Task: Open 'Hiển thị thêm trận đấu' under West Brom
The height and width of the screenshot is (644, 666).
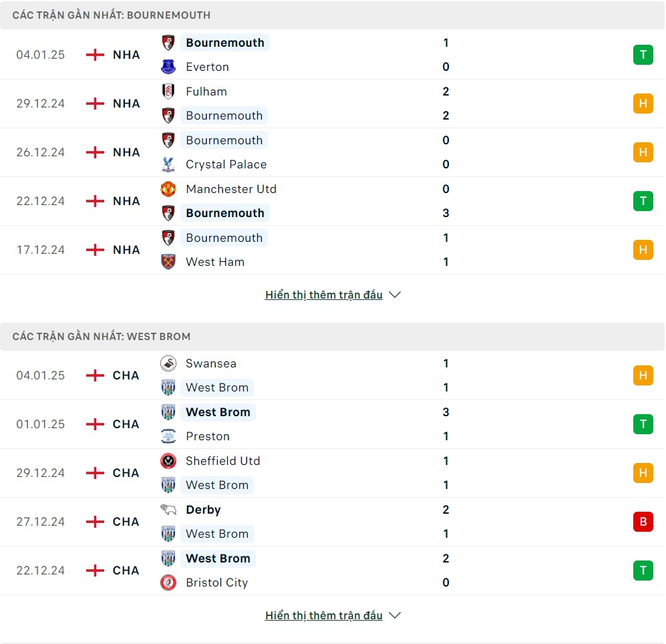Action: [324, 615]
